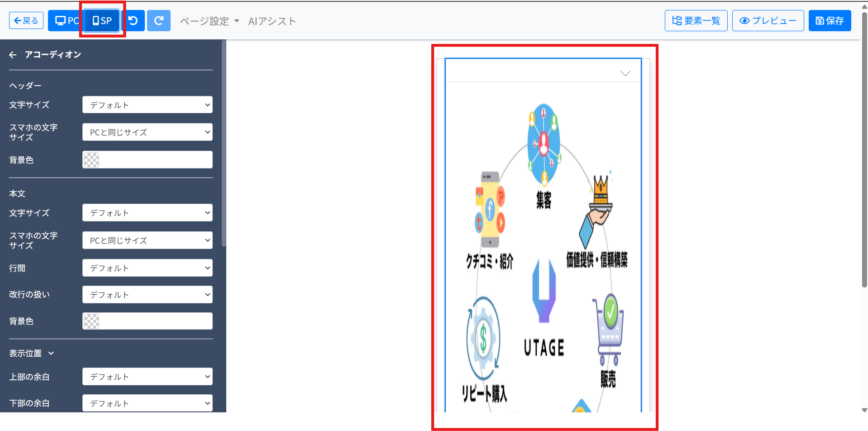Pick 本文 背景色 color swatch
Screen dimensions: 868x431
(x=91, y=321)
